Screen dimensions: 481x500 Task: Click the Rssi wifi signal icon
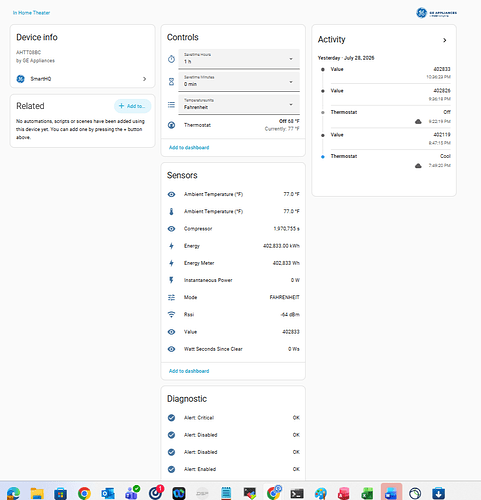click(x=171, y=314)
